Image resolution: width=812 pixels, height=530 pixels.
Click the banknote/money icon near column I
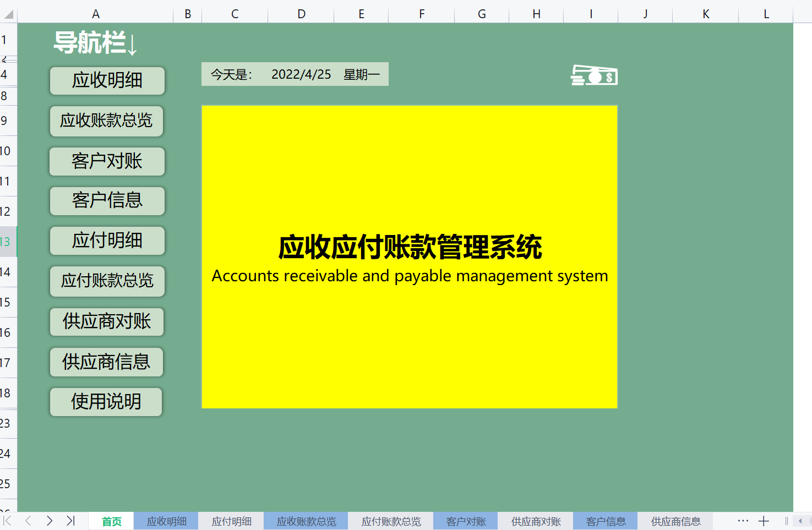594,76
